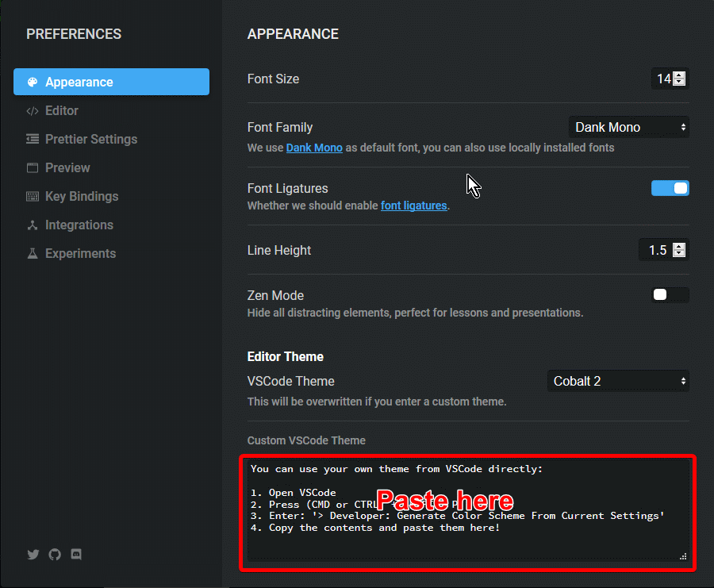The height and width of the screenshot is (588, 714).
Task: Click the Preview window icon
Action: click(33, 168)
